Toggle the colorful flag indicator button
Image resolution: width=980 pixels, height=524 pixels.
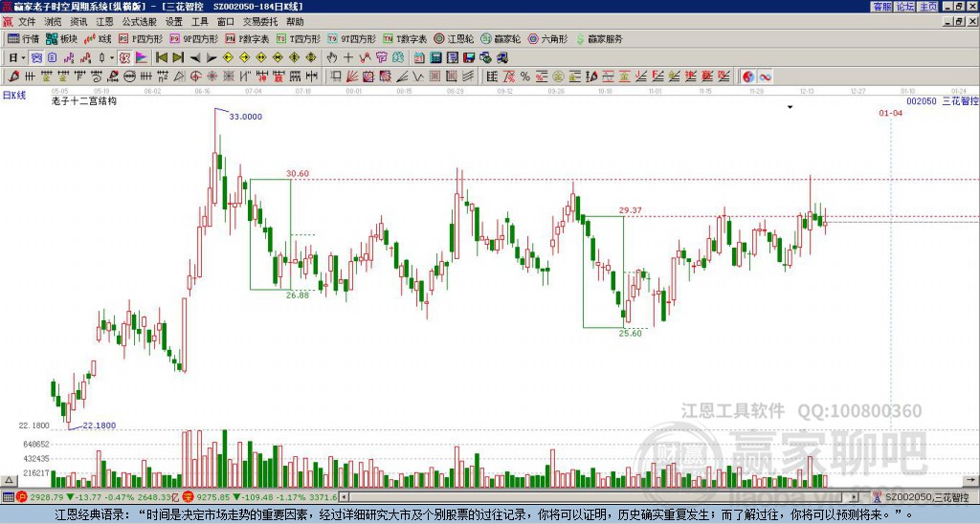coord(142,57)
